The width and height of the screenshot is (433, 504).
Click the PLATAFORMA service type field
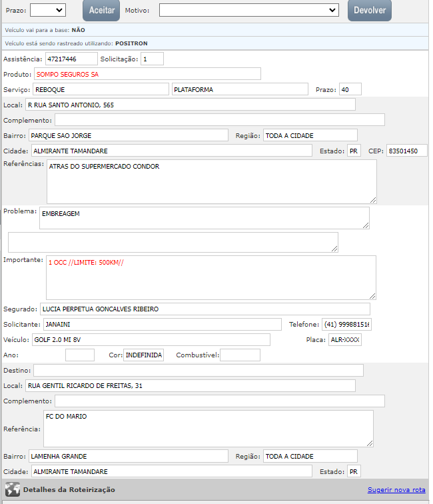(240, 89)
